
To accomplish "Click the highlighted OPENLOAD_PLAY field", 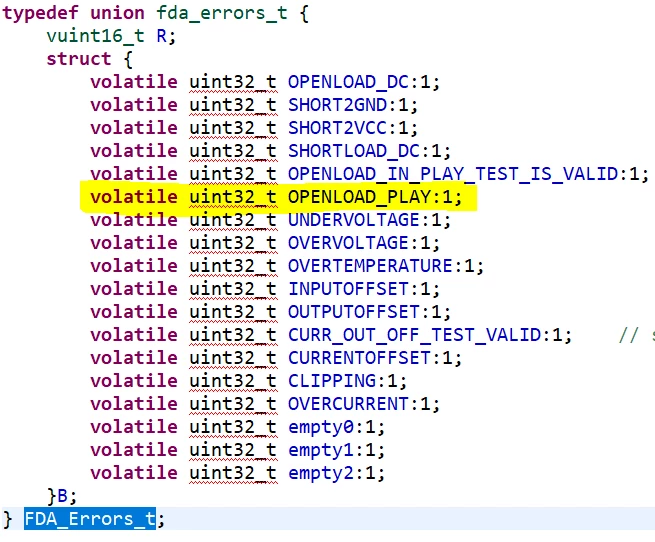I will coord(359,197).
